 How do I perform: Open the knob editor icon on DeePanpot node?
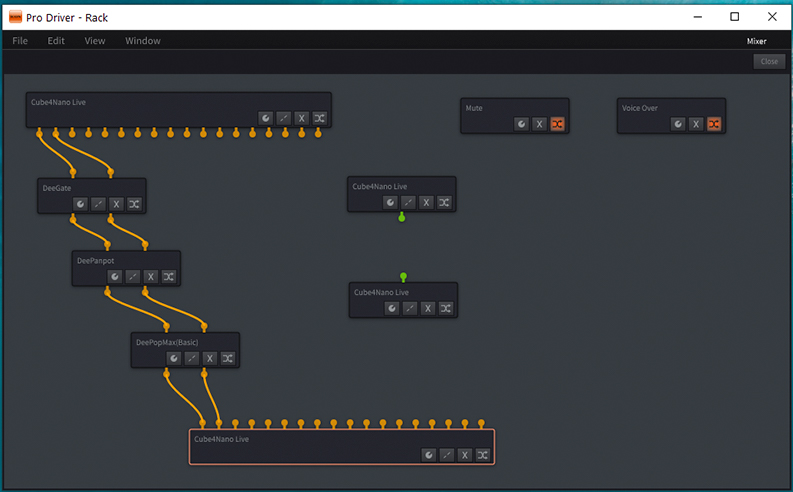(115, 277)
